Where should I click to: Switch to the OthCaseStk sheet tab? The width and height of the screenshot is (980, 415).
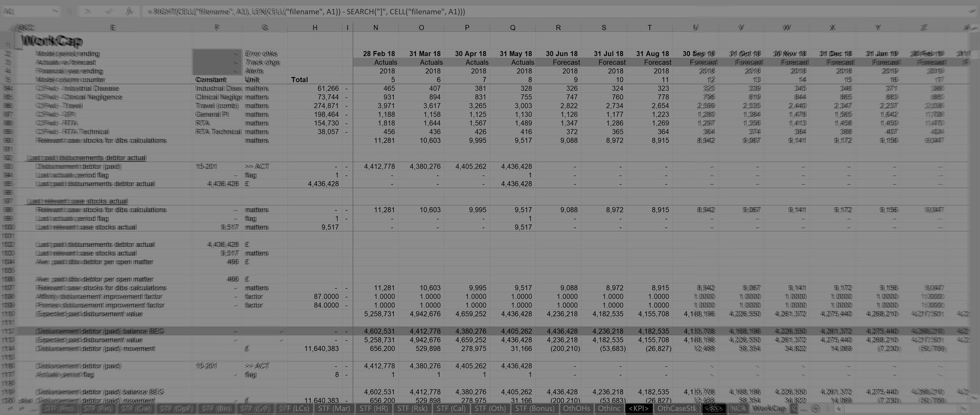(x=677, y=408)
